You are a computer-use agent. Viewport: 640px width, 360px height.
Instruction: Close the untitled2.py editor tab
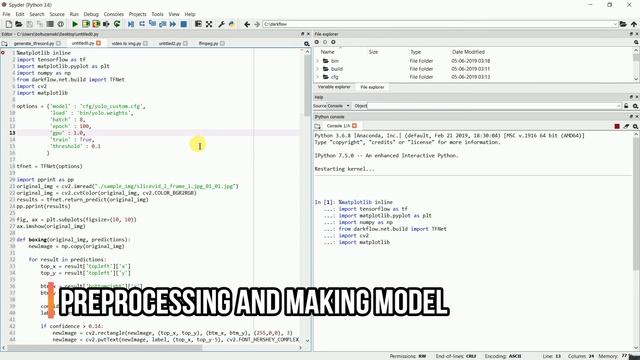coord(185,43)
